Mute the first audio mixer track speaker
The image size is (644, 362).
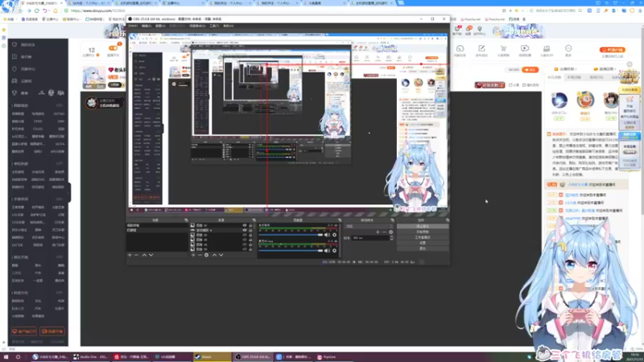point(327,235)
